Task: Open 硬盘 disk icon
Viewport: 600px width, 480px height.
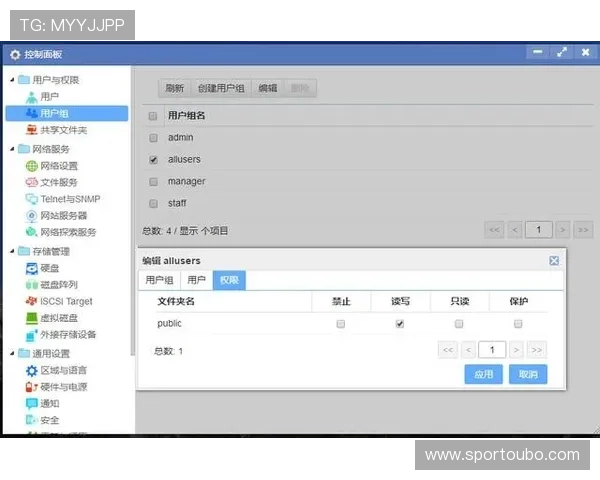Action: [31, 268]
